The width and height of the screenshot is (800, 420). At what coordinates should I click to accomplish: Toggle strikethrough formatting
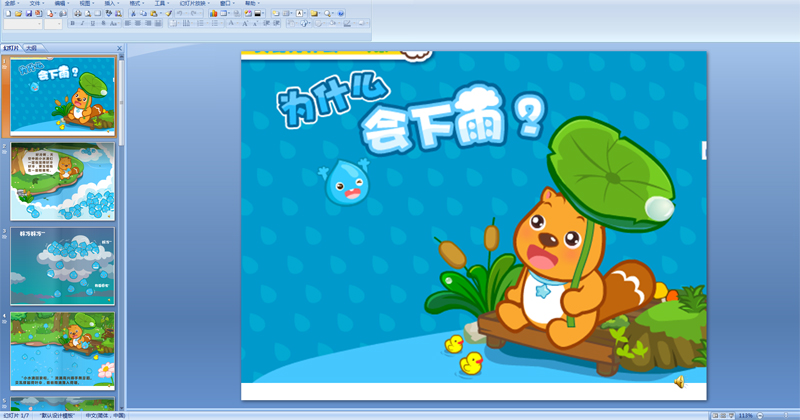click(103, 23)
